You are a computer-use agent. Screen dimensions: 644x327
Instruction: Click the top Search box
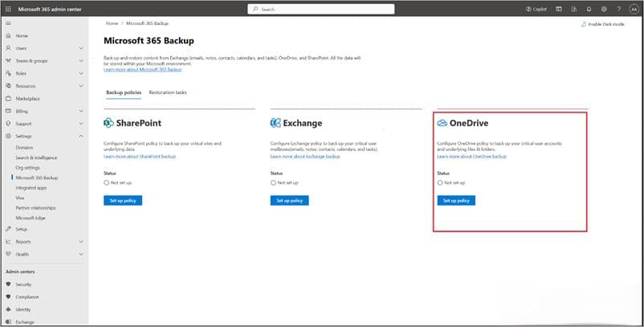click(321, 9)
